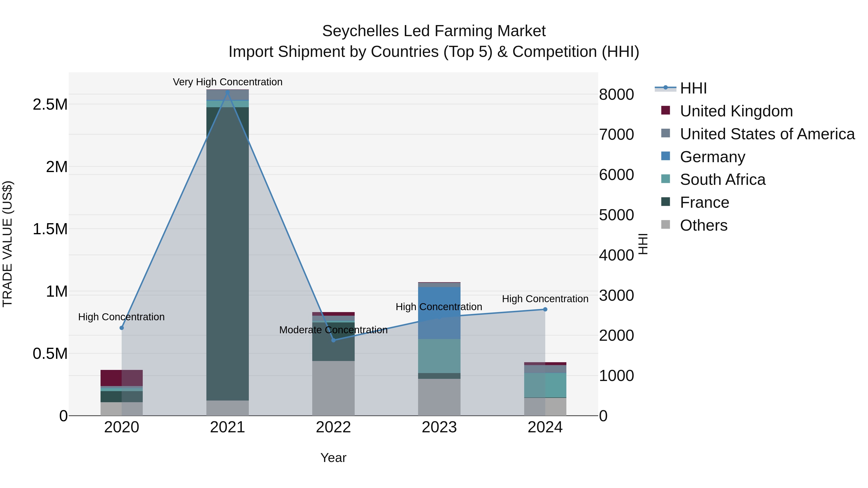Screen dimensions: 868x488
Task: Click the South Africa teal legend swatch
Action: [x=665, y=179]
